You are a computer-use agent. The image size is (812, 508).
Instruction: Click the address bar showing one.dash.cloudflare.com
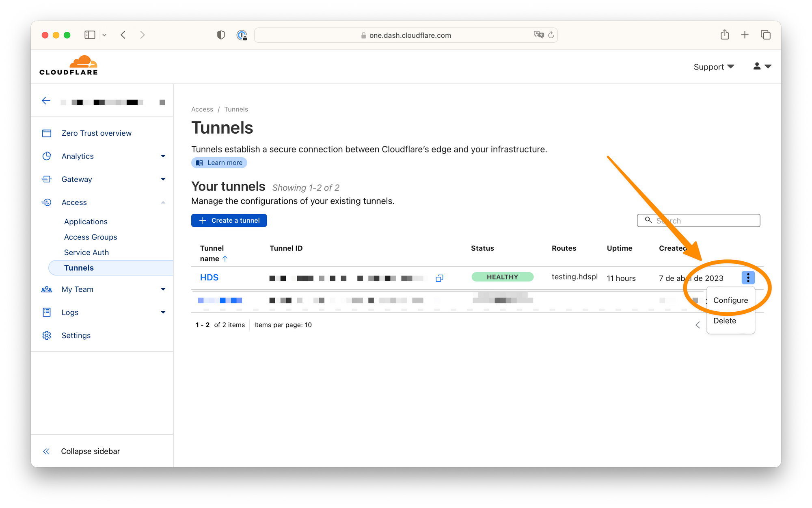tap(406, 35)
